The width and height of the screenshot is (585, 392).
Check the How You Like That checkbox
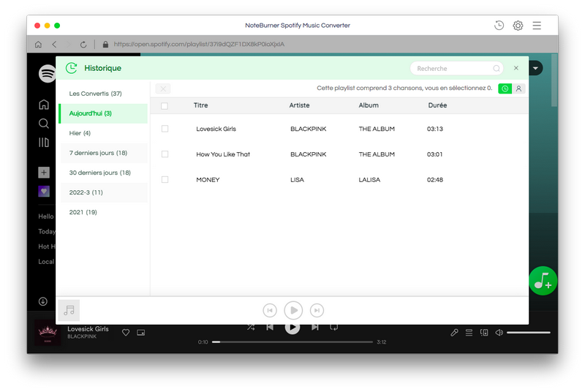click(x=165, y=154)
